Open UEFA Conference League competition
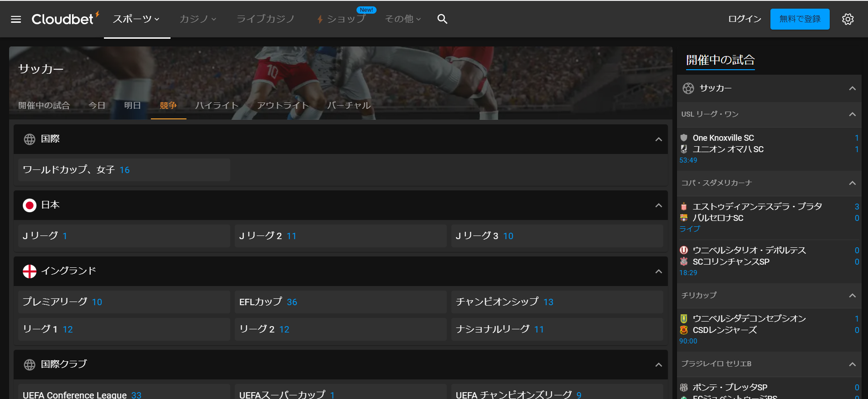The image size is (868, 399). [124, 392]
